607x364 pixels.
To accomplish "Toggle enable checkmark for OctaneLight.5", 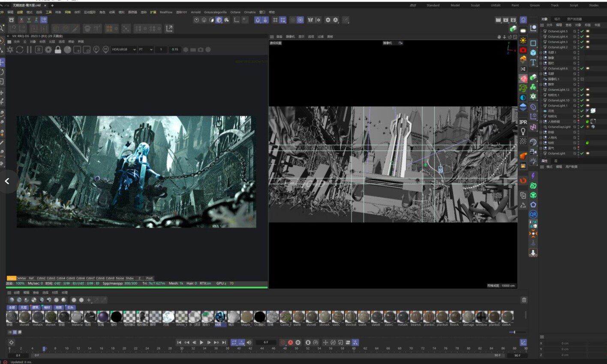I will tap(582, 31).
